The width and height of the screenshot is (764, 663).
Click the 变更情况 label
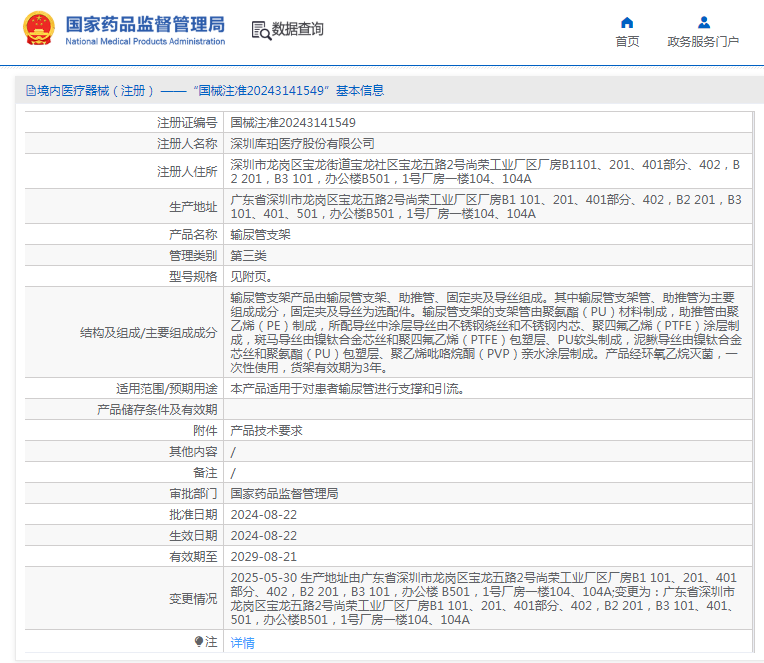pyautogui.click(x=193, y=598)
